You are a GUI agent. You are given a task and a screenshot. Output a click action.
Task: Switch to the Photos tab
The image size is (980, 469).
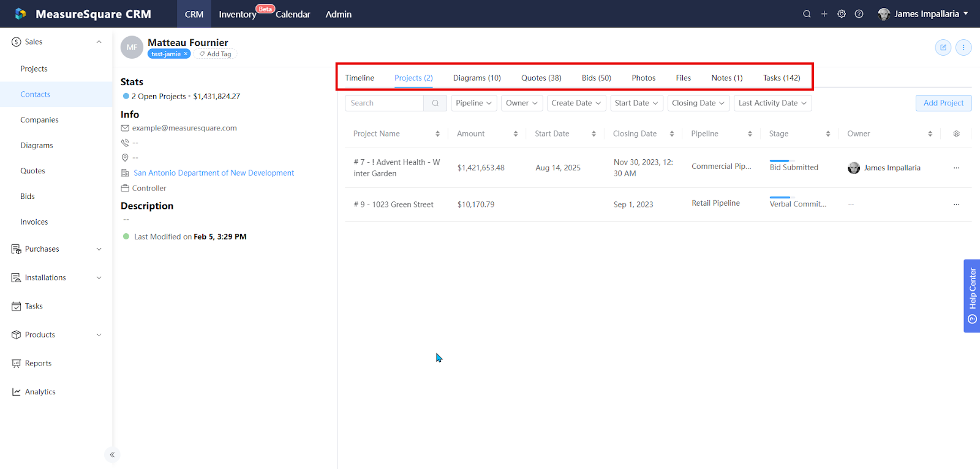[x=644, y=78]
